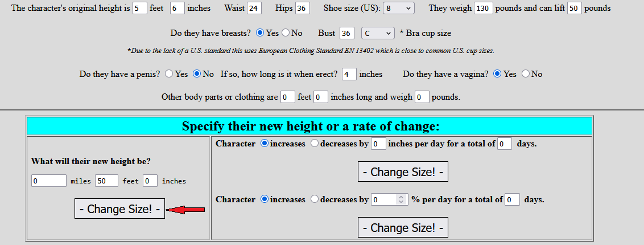Screen dimensions: 644x245
Task: Click the new height miles field
Action: point(49,181)
